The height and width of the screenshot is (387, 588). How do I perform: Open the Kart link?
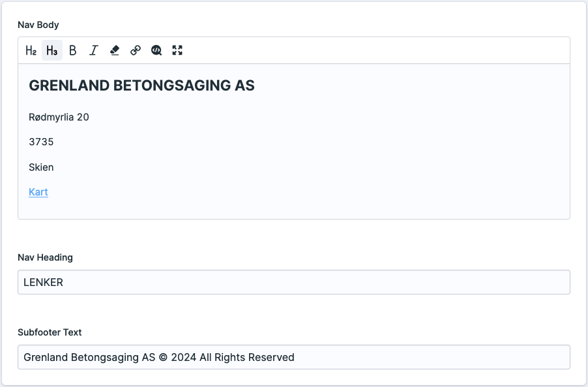click(38, 192)
